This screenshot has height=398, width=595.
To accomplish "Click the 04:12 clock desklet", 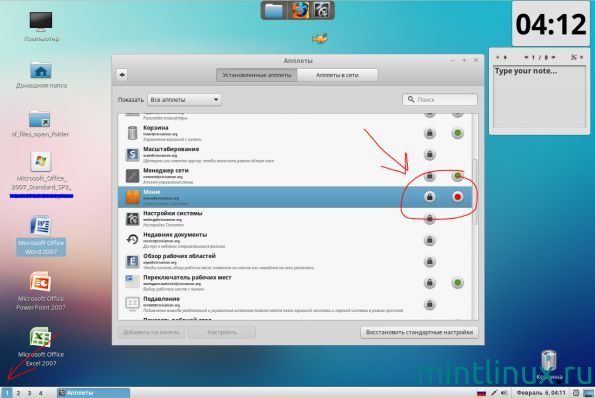I will pyautogui.click(x=551, y=24).
